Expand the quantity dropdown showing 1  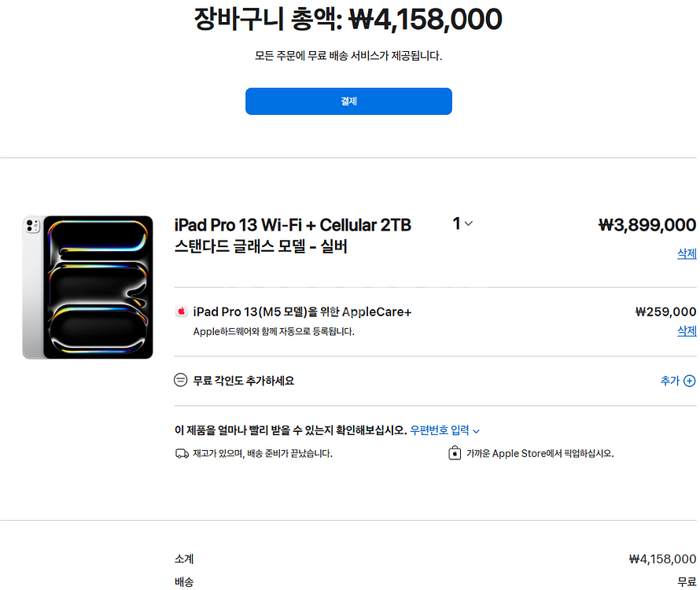[x=462, y=224]
